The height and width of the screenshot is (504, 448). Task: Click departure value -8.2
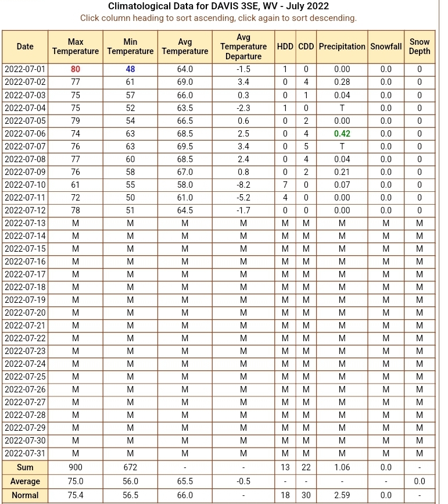(x=243, y=185)
